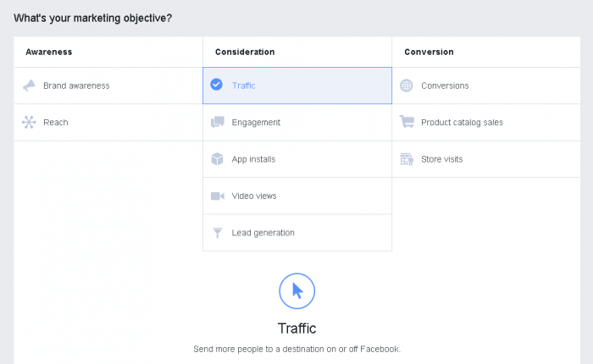Select the Conversions objective label
Screen dimensions: 593x364
coord(445,85)
